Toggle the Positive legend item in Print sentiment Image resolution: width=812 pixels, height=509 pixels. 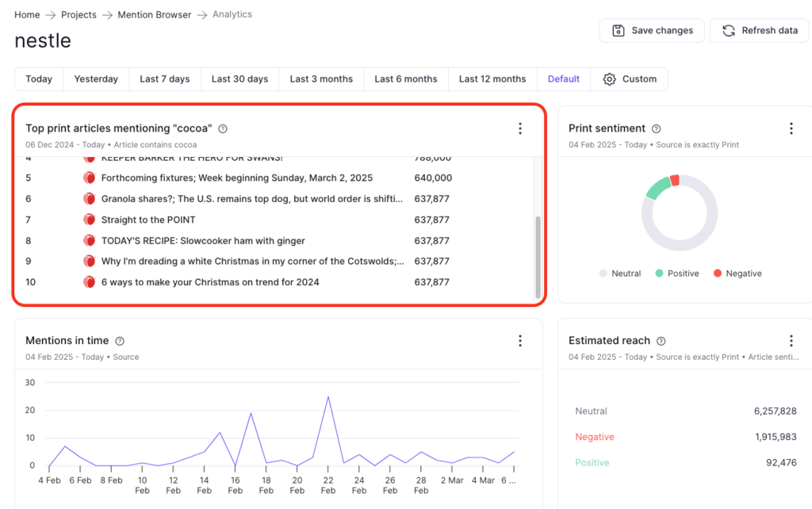click(x=676, y=274)
